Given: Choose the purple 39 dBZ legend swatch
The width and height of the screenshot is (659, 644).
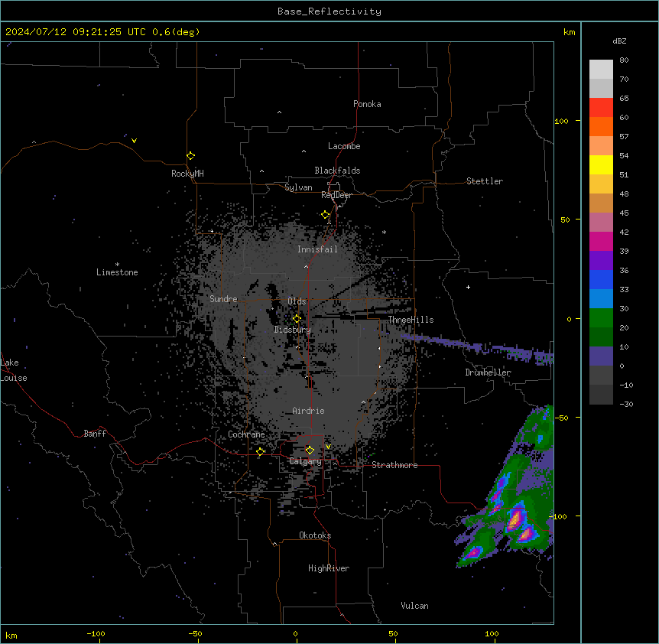Looking at the screenshot, I should coord(601,261).
